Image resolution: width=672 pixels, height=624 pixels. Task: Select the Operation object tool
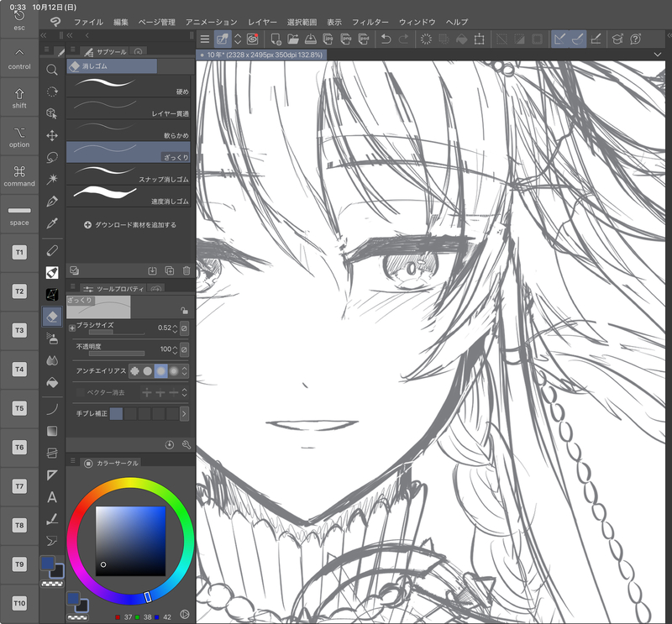click(52, 113)
